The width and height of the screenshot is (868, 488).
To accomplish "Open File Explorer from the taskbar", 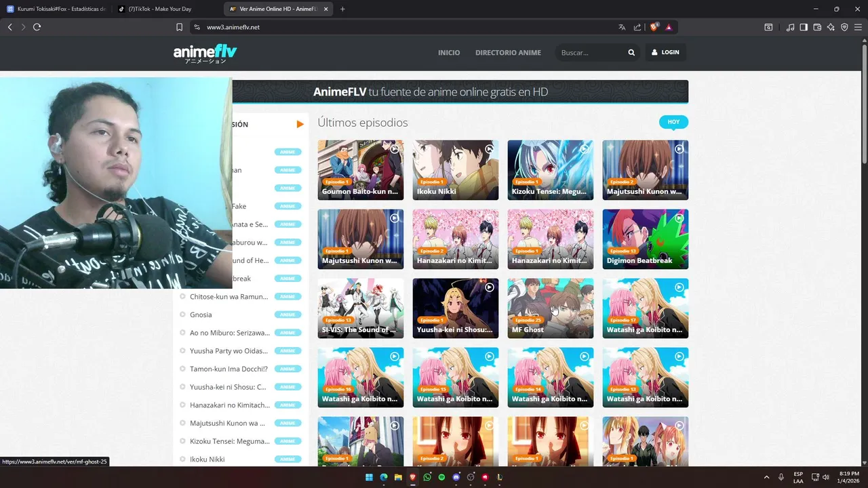I will point(398,477).
